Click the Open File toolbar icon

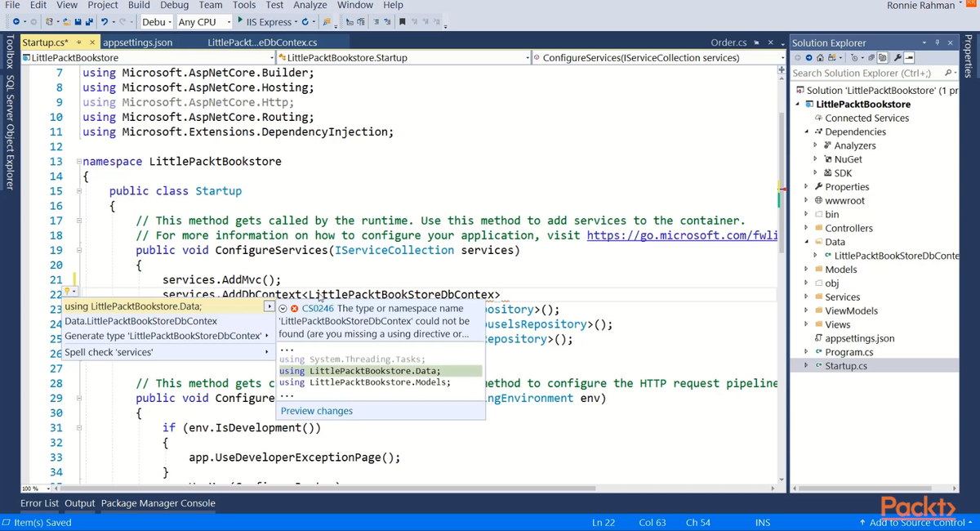[x=66, y=22]
